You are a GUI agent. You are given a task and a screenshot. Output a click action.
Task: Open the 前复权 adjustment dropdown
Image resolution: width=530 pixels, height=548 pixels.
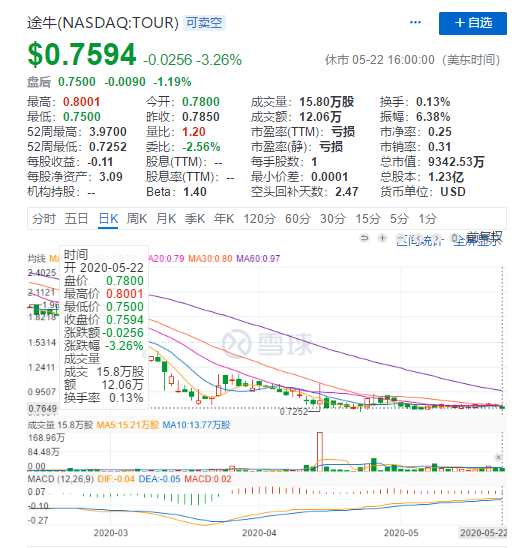click(485, 237)
